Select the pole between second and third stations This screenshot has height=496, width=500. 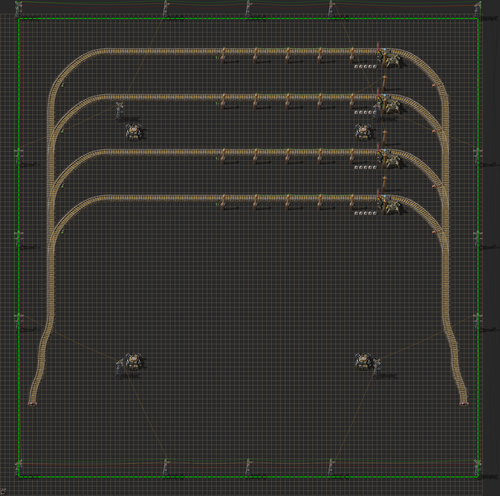(x=384, y=137)
